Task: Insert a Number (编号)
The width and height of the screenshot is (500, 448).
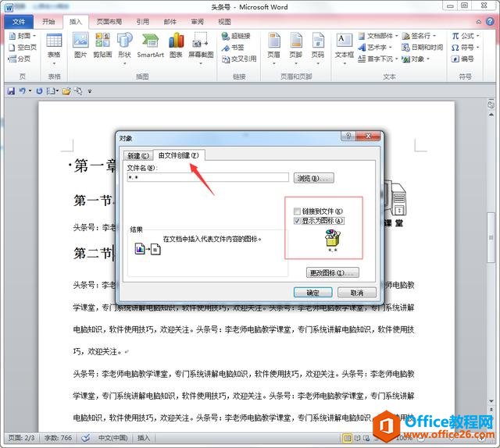Action: (x=462, y=59)
